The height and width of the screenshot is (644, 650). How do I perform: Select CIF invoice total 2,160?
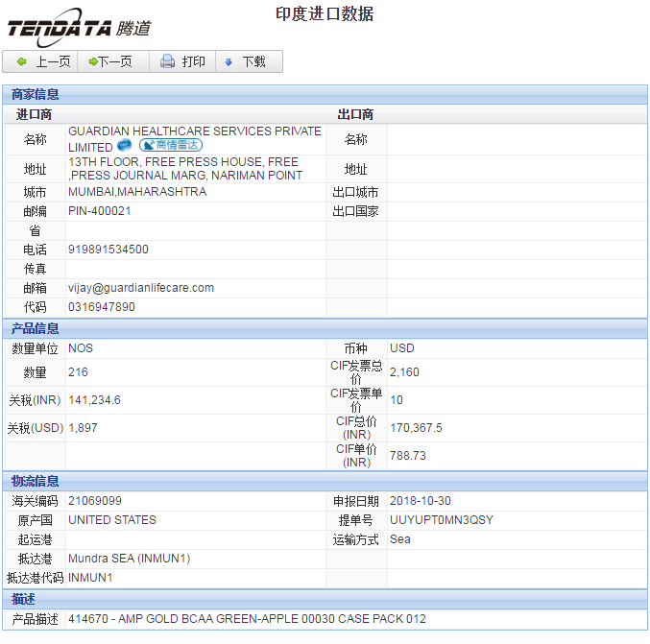[404, 372]
